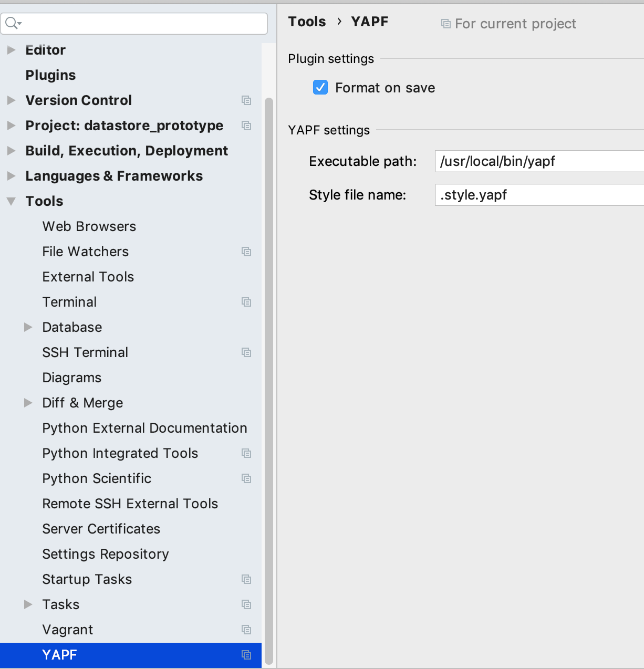Click project-scope icon beside Python Integrated Tools
This screenshot has width=644, height=669.
tap(246, 453)
